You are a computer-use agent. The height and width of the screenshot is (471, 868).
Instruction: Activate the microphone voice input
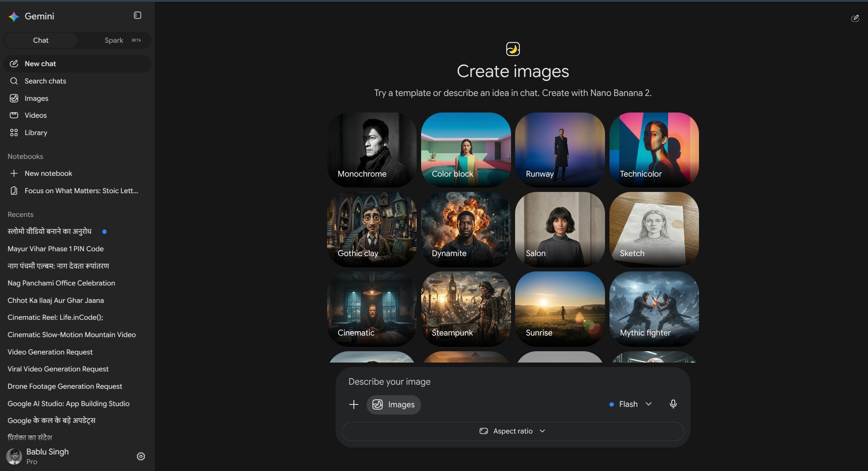pos(673,404)
